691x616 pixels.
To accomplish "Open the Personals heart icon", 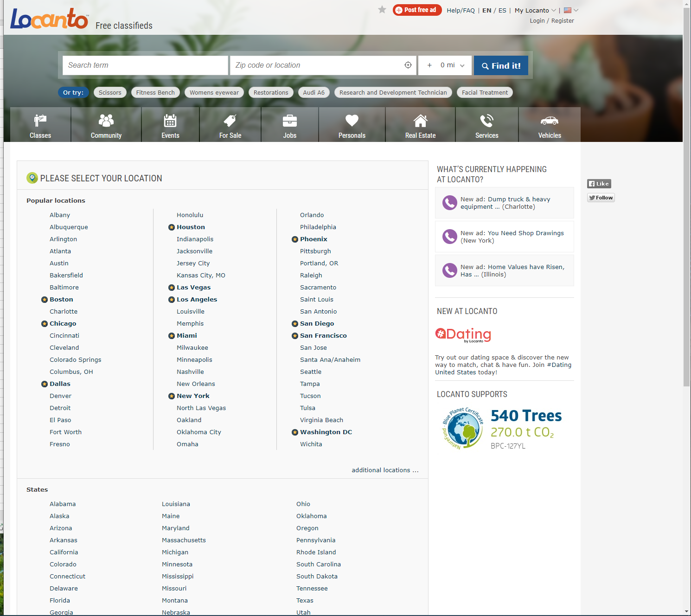I will click(x=352, y=121).
